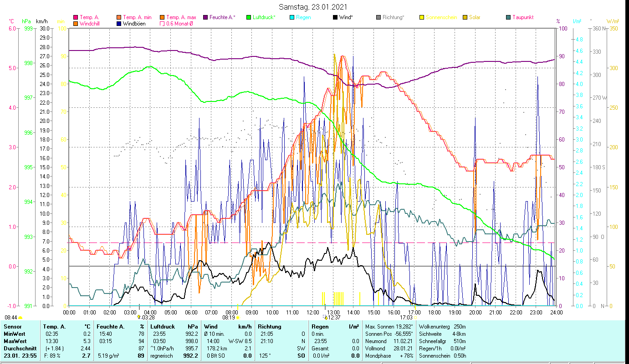Select the Solar legend label
This screenshot has width=629, height=364.
pyautogui.click(x=475, y=17)
